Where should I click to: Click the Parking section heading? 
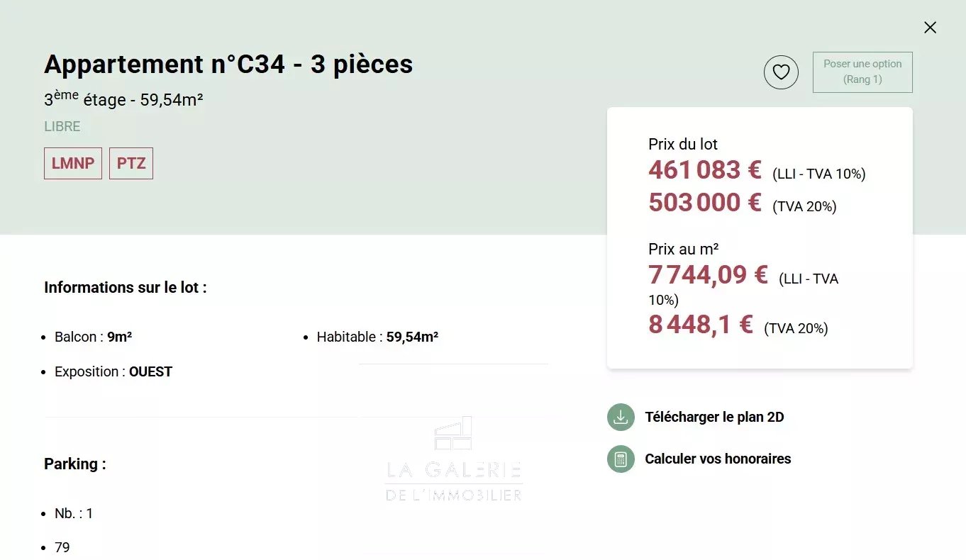(75, 464)
